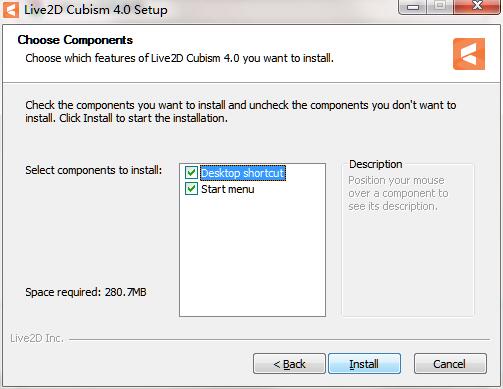The height and width of the screenshot is (389, 503).
Task: Click the instruction text about checking components
Action: 241,111
